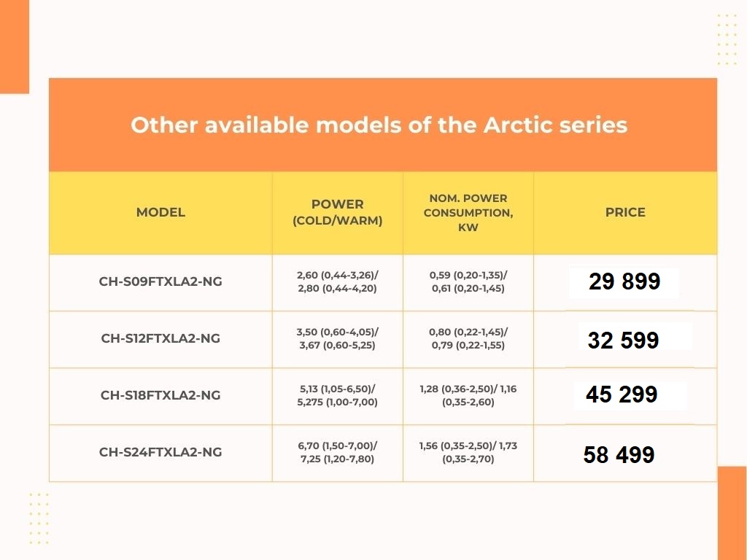This screenshot has height=560, width=747.
Task: Click power cell 3,50 (0,60-4,05)/ 3,67 (0,60-5,25)
Action: coord(337,338)
